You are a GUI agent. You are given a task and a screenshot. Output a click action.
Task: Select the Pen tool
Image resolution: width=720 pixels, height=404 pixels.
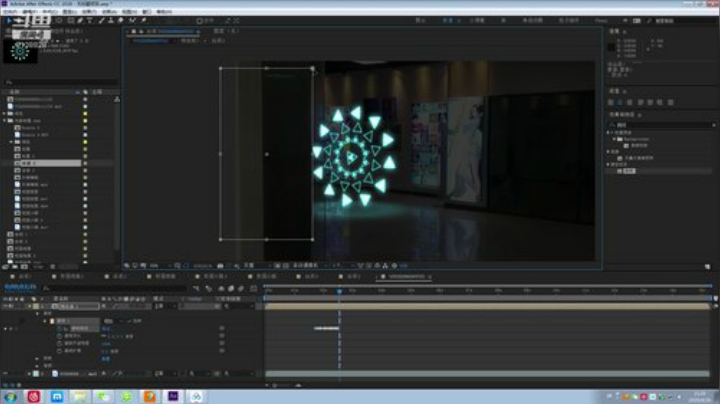coord(80,21)
